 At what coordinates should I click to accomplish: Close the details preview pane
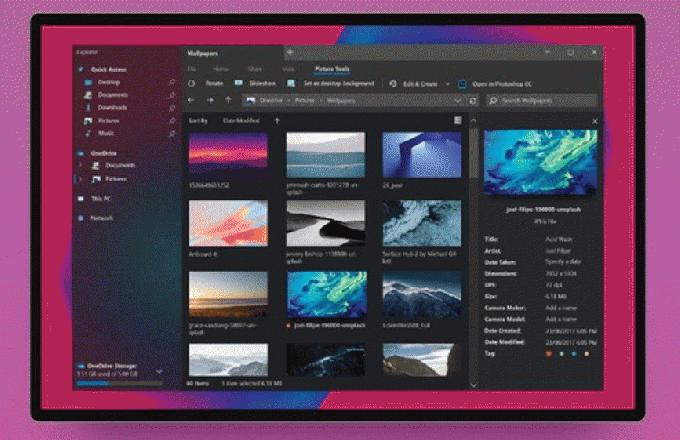click(x=594, y=121)
